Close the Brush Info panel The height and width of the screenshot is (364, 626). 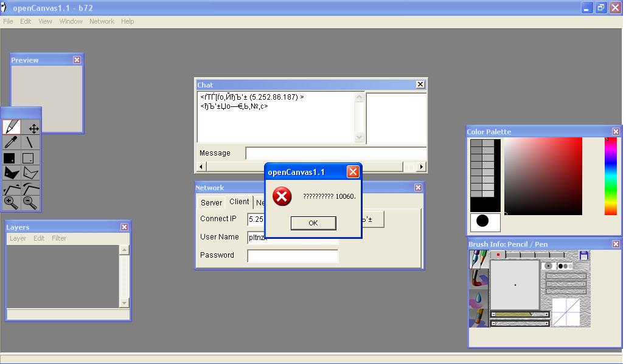point(616,244)
